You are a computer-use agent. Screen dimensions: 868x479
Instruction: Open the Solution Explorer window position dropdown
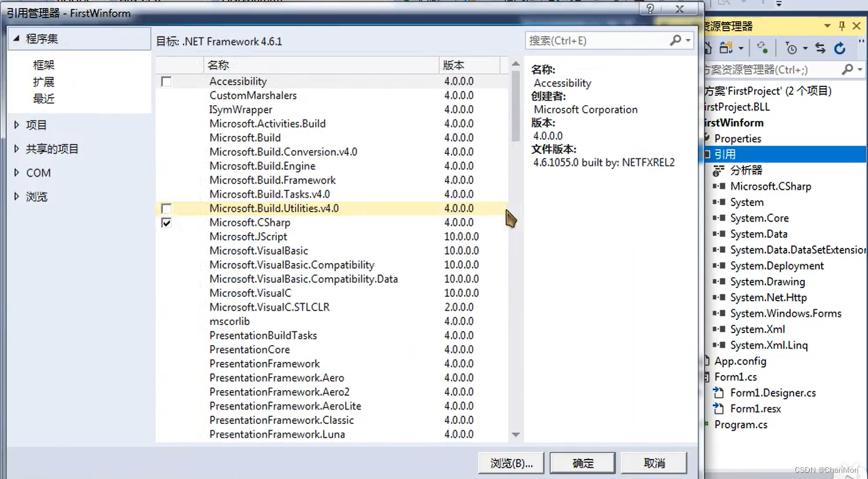[x=827, y=26]
